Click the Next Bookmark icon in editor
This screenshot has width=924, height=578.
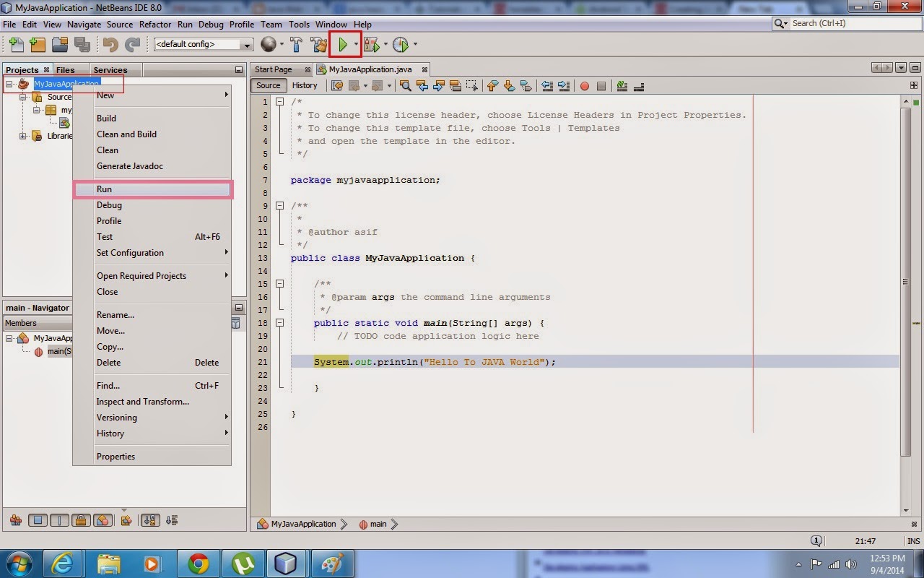point(508,85)
